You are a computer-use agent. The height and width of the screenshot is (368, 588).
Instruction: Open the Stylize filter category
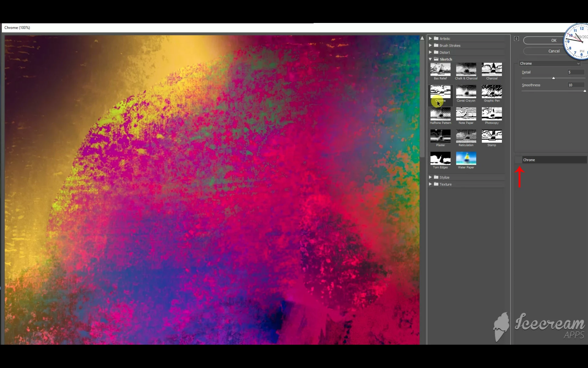click(444, 177)
